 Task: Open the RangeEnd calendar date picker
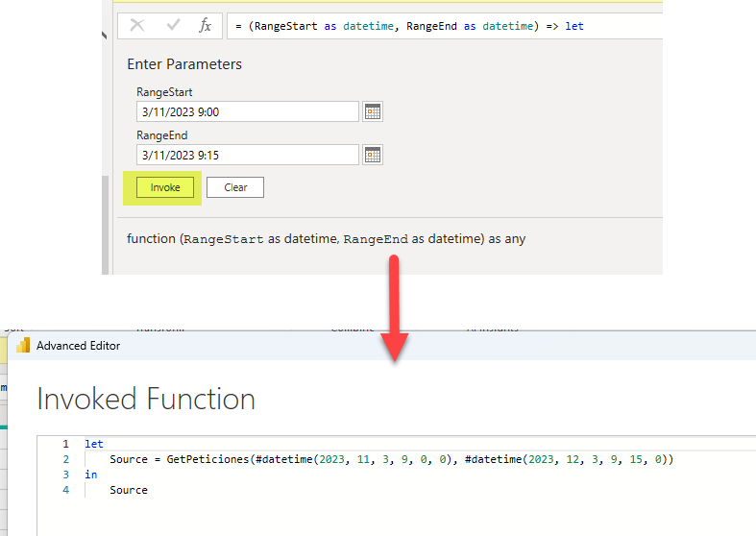click(373, 155)
